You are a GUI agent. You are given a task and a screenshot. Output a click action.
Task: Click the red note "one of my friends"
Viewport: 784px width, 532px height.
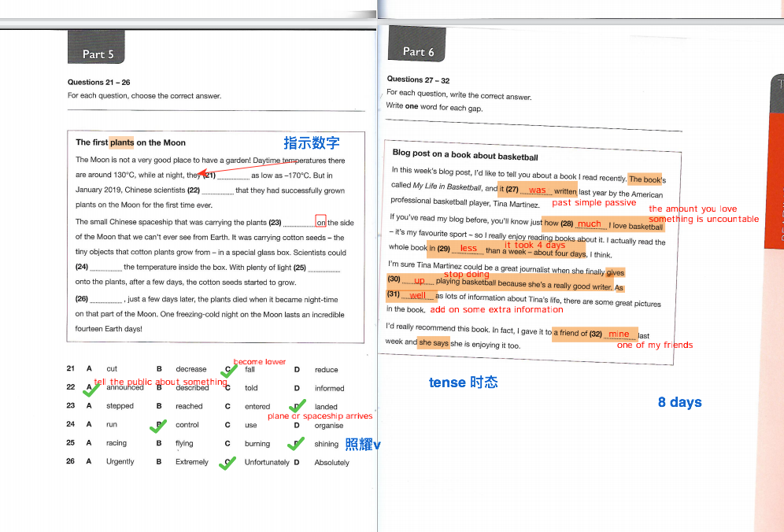coord(655,345)
